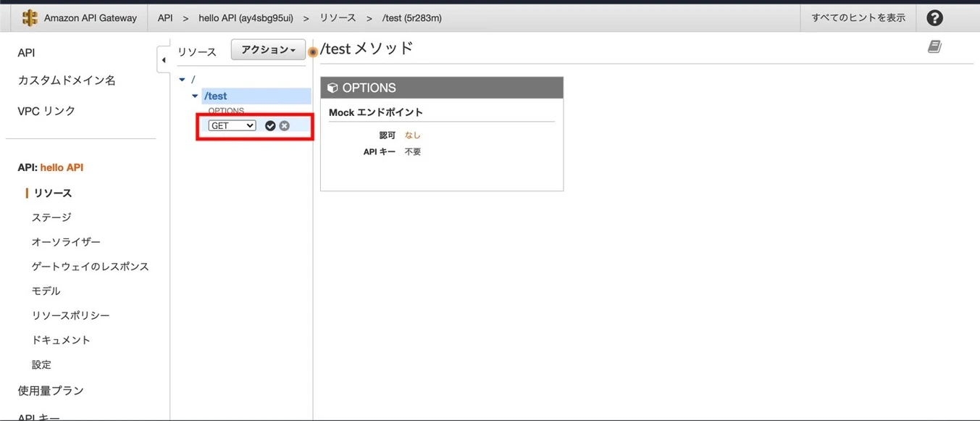Image resolution: width=980 pixels, height=421 pixels.
Task: Open オーソライザー in the sidebar
Action: click(x=66, y=242)
